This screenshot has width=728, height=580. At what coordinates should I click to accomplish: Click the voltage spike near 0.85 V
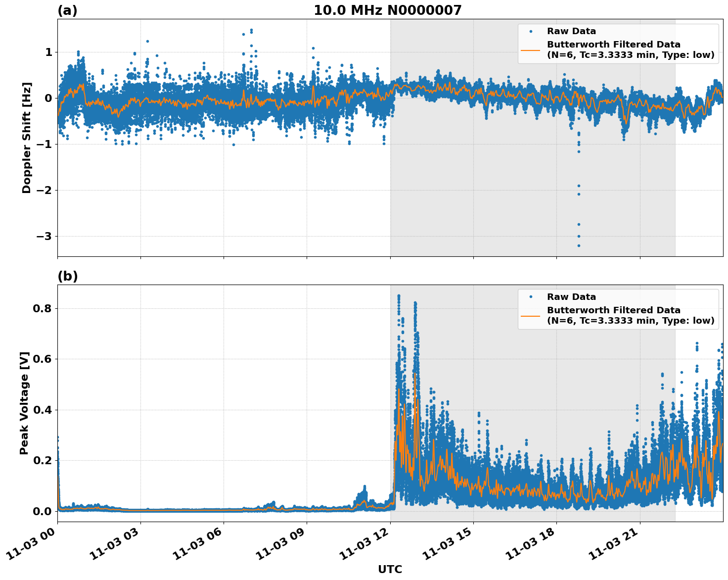399,295
